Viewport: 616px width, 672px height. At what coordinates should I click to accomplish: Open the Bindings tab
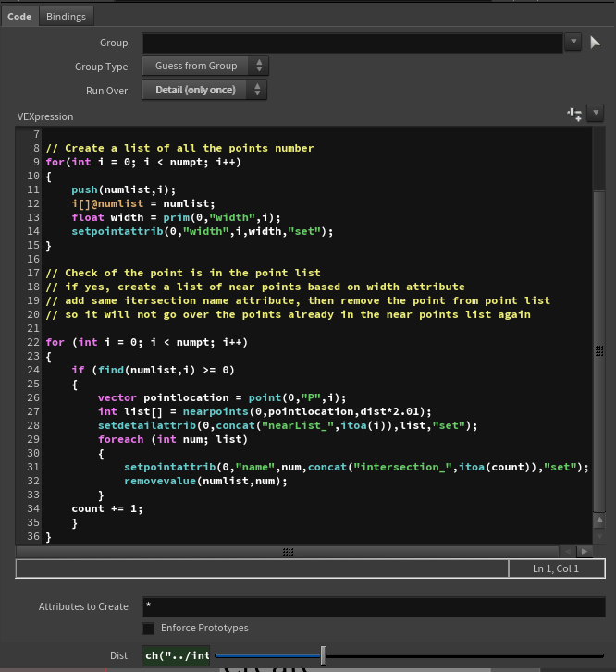tap(66, 17)
